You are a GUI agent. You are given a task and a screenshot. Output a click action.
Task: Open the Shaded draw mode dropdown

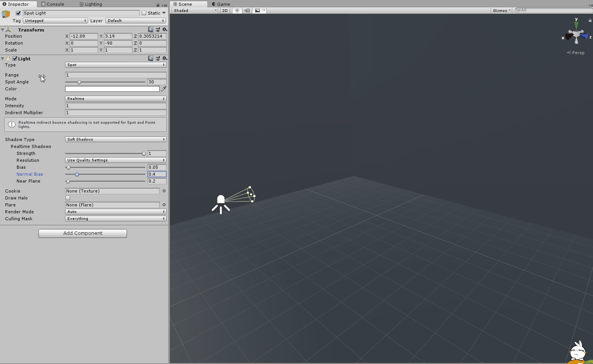click(x=195, y=10)
